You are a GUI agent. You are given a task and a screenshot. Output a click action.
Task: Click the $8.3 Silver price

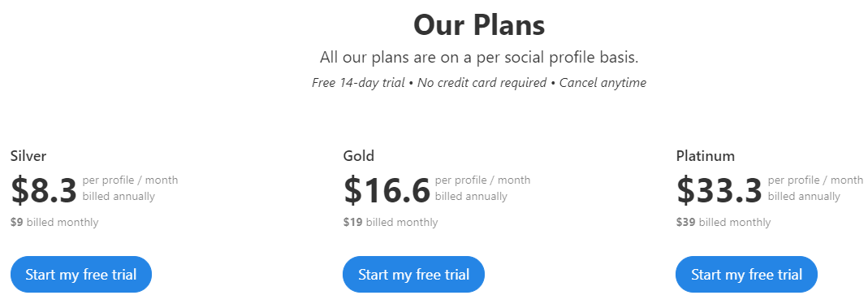coord(44,190)
